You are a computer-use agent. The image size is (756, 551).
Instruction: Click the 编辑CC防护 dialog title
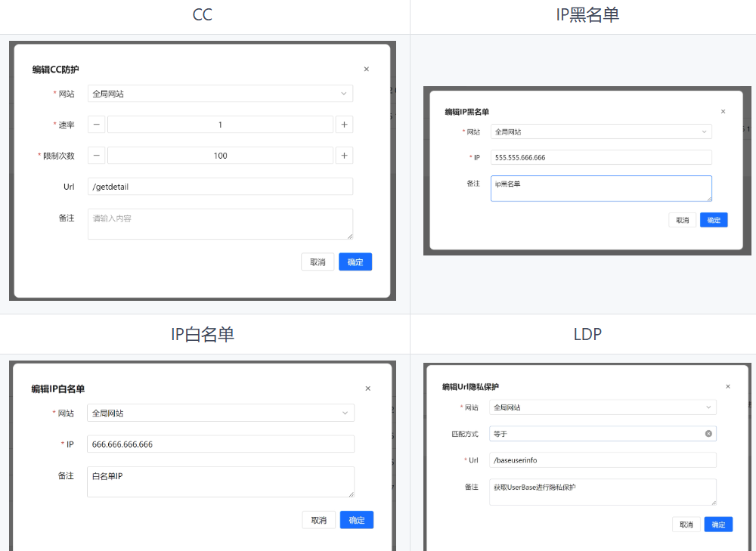coord(55,70)
